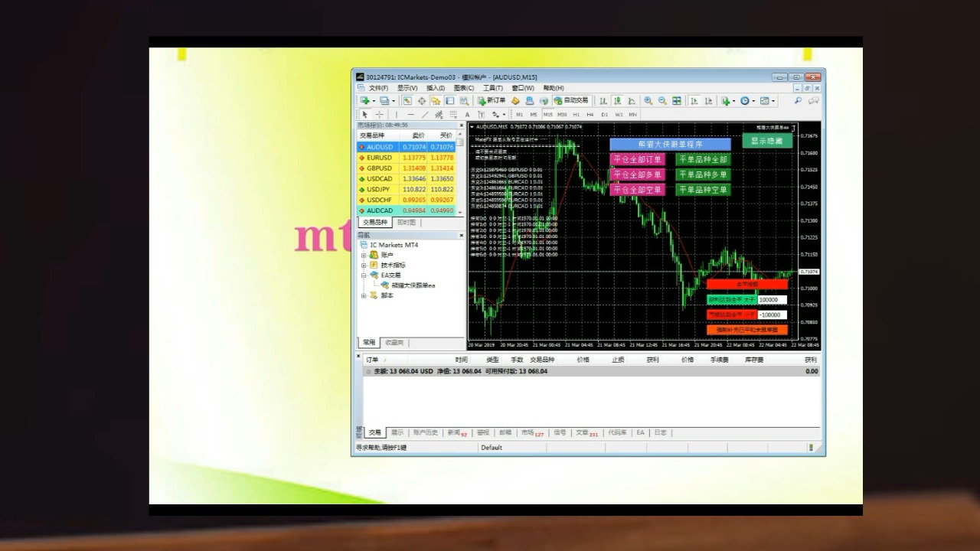Expand the 账户 tree node

coord(364,255)
